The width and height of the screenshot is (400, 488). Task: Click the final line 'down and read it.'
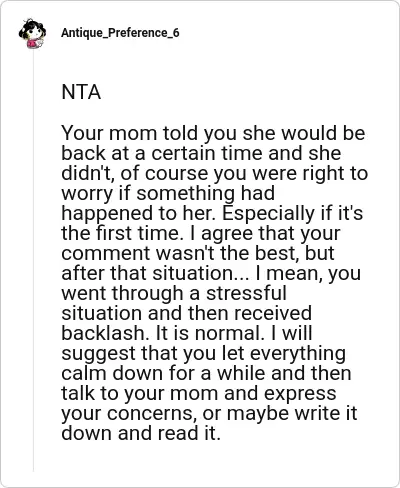tap(141, 433)
